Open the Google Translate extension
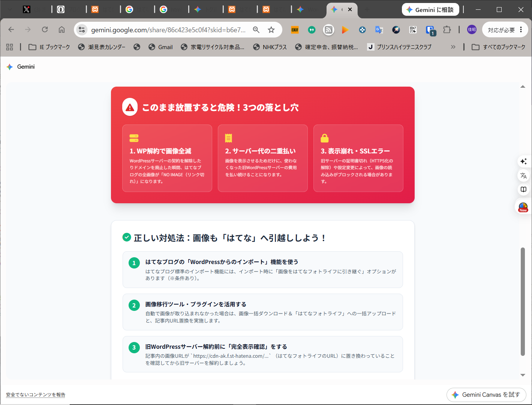This screenshot has width=532, height=405. click(379, 30)
